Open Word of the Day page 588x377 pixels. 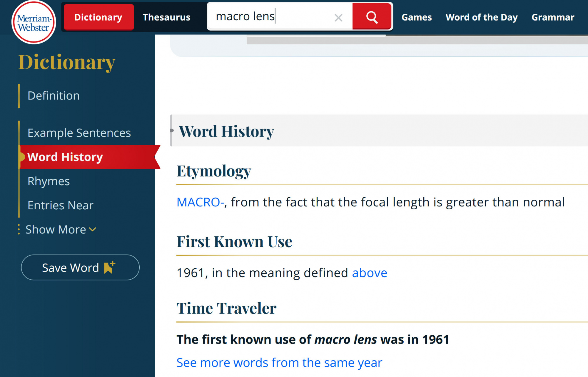[x=481, y=17]
